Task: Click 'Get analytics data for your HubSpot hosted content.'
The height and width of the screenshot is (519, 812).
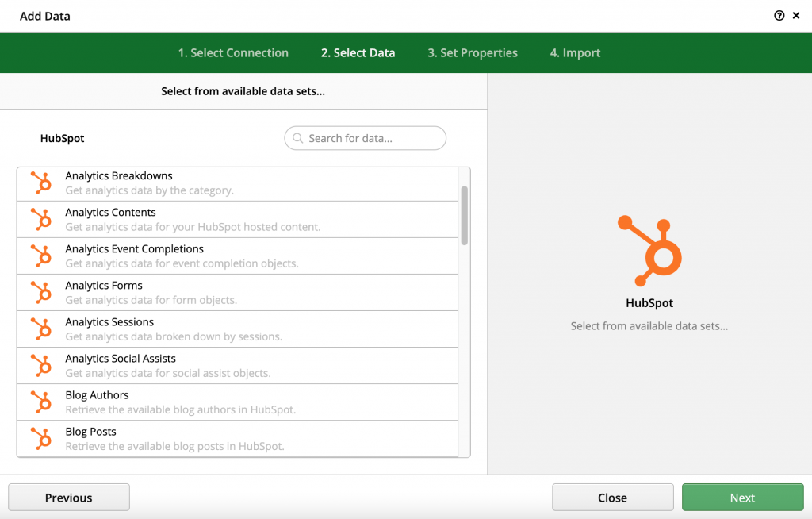Action: click(x=193, y=227)
